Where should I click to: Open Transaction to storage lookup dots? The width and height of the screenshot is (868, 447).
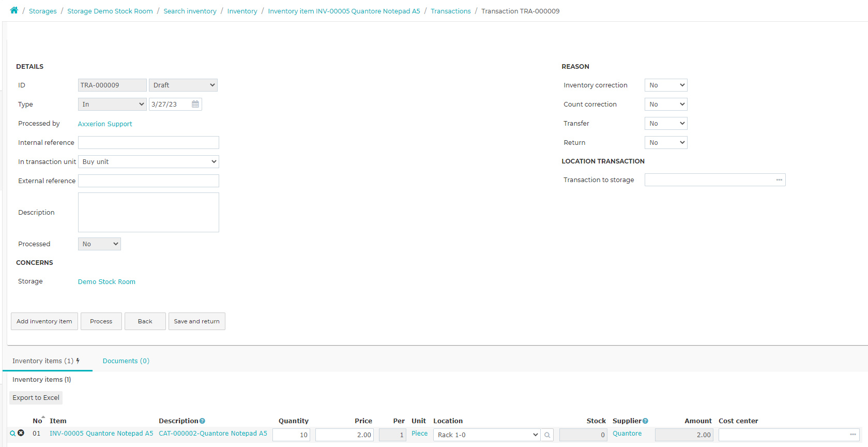tap(779, 180)
